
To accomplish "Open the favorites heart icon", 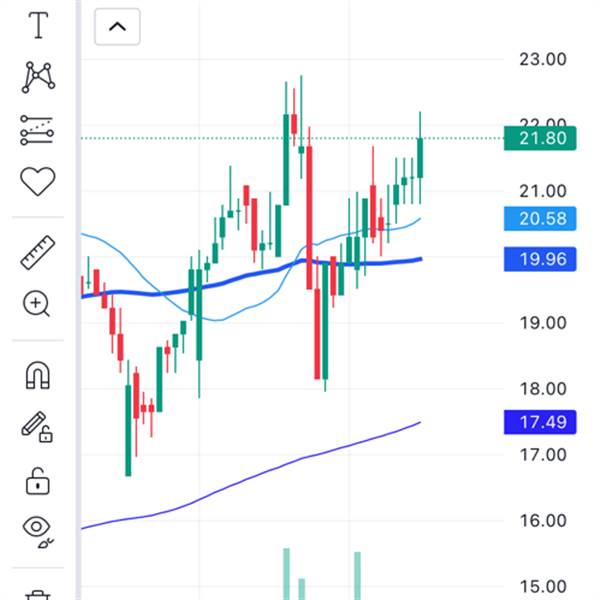I will pyautogui.click(x=38, y=181).
